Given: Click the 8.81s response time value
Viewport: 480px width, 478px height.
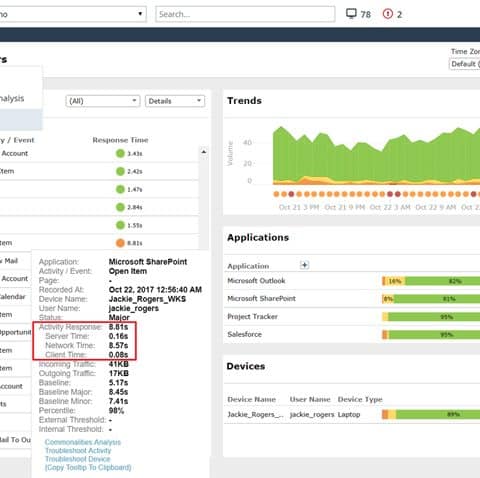Looking at the screenshot, I should (135, 243).
